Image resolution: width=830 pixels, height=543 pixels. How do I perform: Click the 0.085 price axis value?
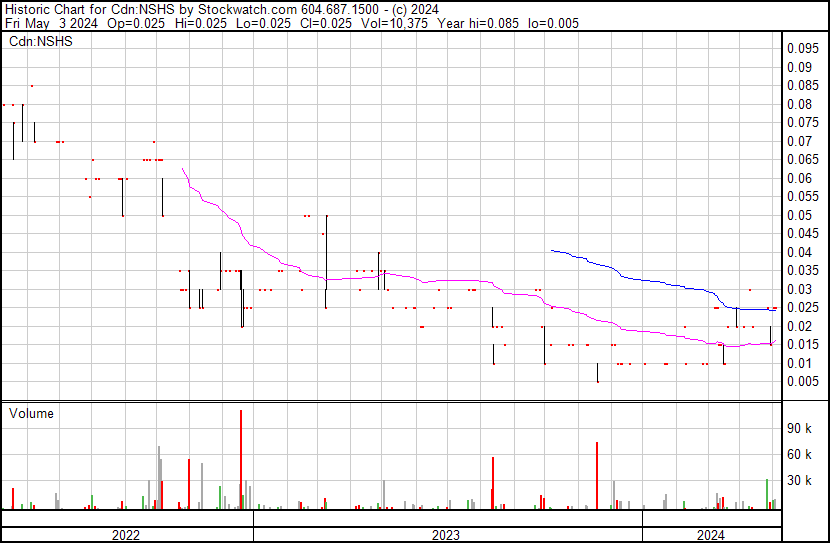(803, 85)
